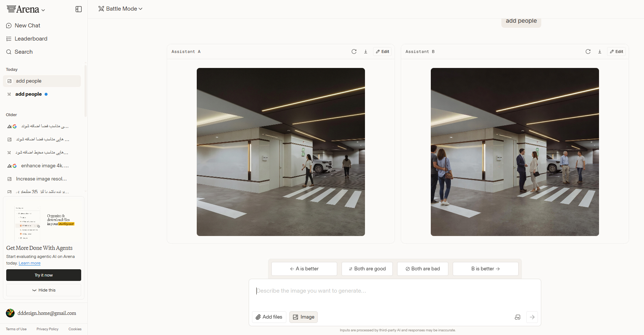Download Assistant A's image
The width and height of the screenshot is (644, 335).
[x=366, y=52]
